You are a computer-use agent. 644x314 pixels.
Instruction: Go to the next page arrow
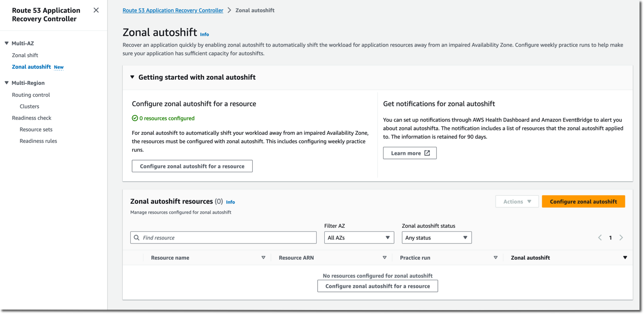point(621,238)
